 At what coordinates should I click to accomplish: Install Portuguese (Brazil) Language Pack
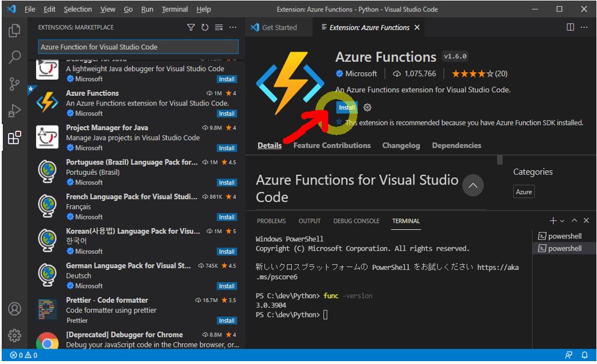227,183
